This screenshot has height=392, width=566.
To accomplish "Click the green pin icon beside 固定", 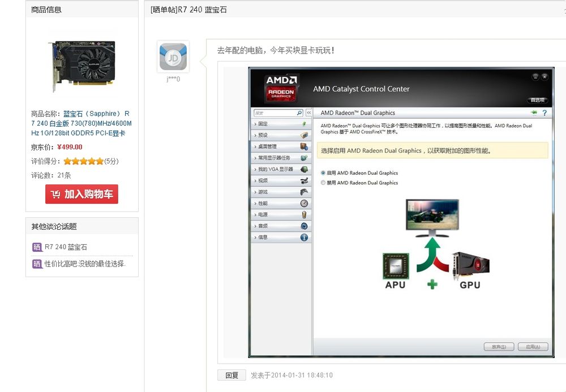I will point(304,124).
